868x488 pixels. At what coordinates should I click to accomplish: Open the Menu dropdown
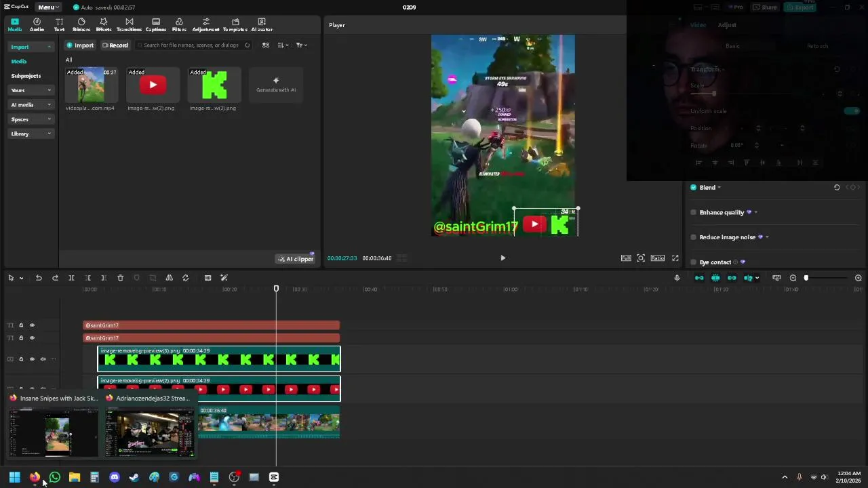point(48,7)
